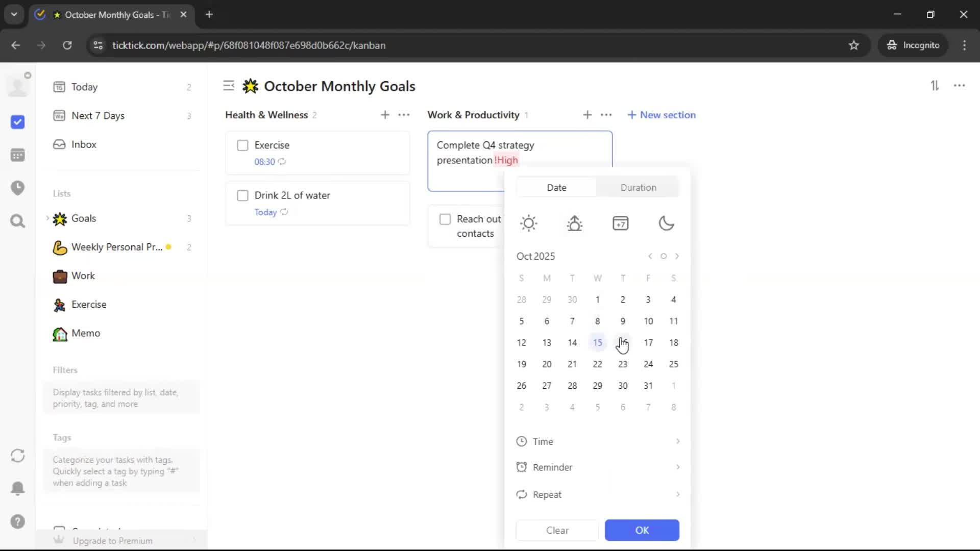The image size is (980, 551).
Task: Expand the Time option row
Action: coord(597,441)
